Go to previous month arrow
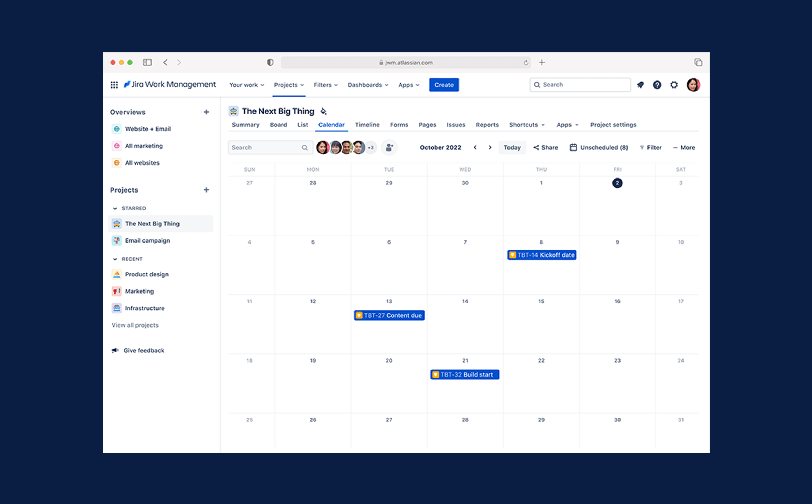812x504 pixels. pyautogui.click(x=475, y=147)
